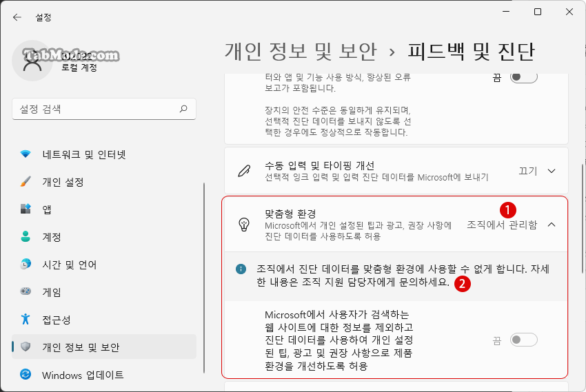Click the main content vertical scrollbar
Viewport: 586px width, 392px height.
click(583, 219)
